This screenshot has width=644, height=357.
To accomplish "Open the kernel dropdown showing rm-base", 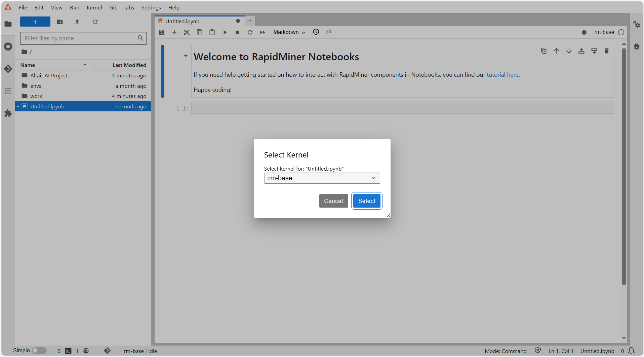I will click(322, 178).
